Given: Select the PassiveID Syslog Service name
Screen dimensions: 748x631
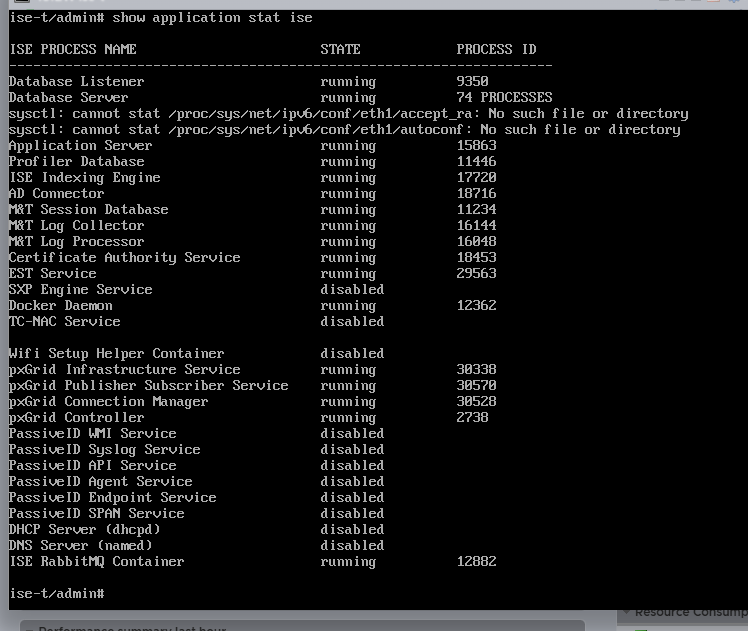Looking at the screenshot, I should point(104,450).
